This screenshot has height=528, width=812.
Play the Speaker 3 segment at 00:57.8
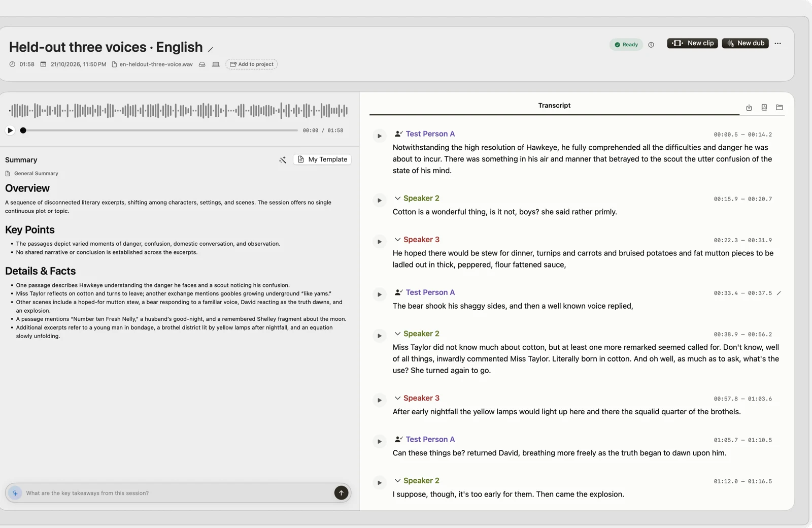380,400
